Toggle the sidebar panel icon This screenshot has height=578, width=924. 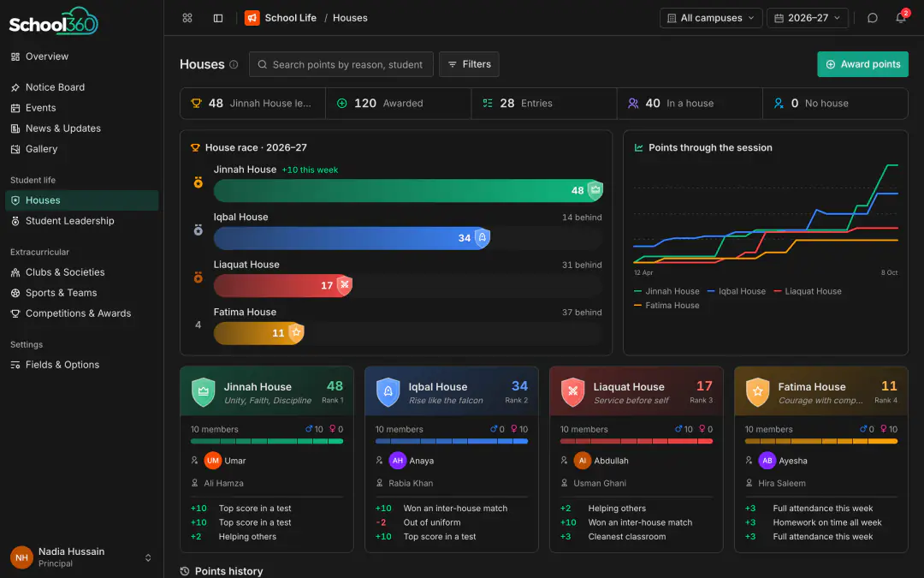pos(218,18)
